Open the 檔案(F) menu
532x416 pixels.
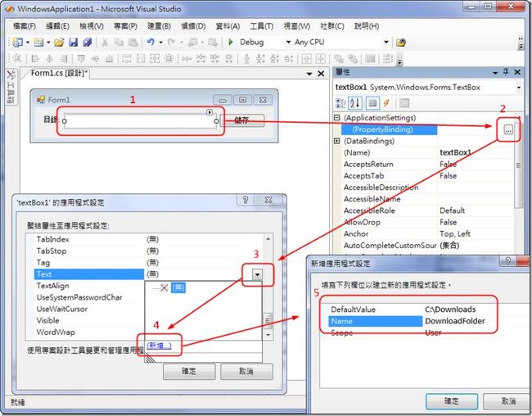25,26
